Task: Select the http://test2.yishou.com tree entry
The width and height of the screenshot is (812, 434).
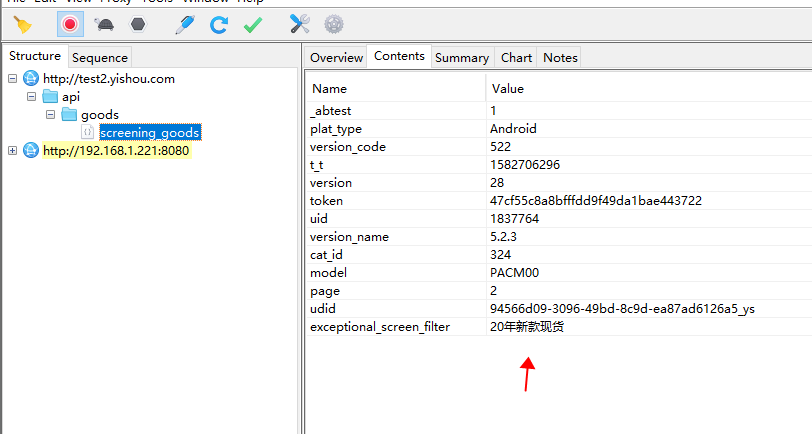Action: [x=109, y=79]
